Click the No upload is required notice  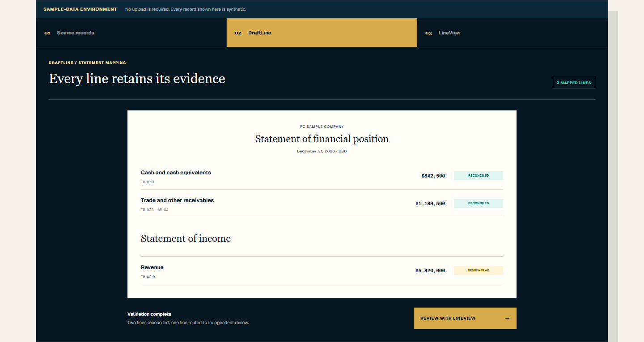(x=186, y=9)
